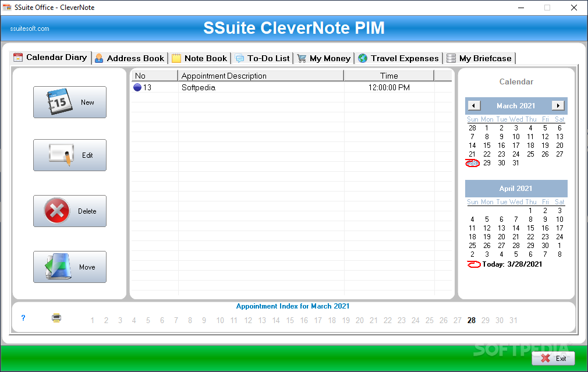This screenshot has width=588, height=372.
Task: Click day 10 in appointment index
Action: (x=220, y=321)
